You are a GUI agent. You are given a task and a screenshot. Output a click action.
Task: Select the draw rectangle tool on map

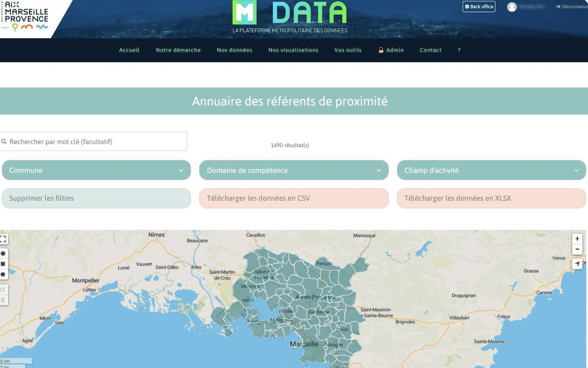3,264
